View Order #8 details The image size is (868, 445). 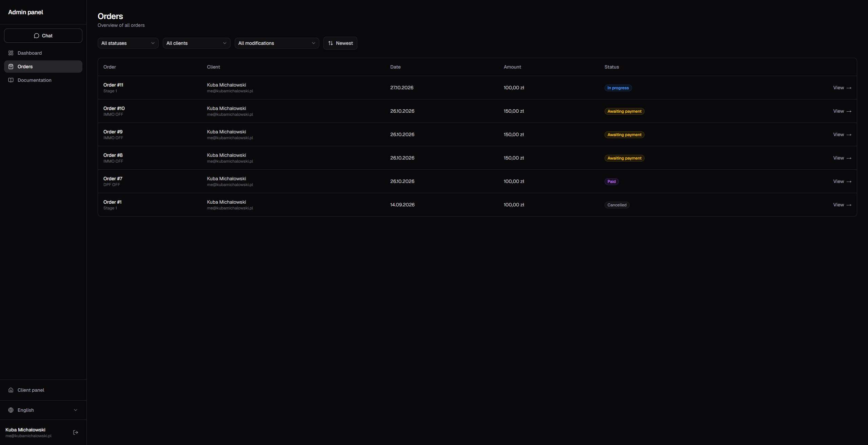842,158
